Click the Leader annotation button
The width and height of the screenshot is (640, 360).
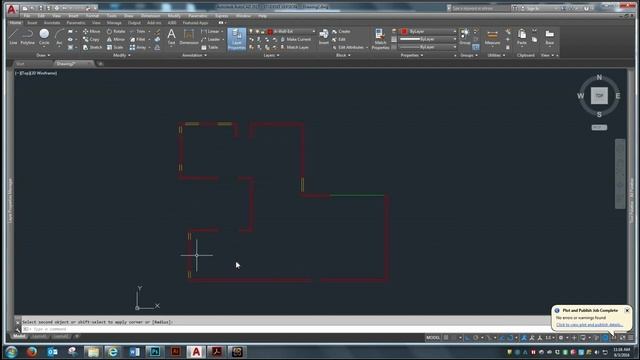tap(212, 40)
